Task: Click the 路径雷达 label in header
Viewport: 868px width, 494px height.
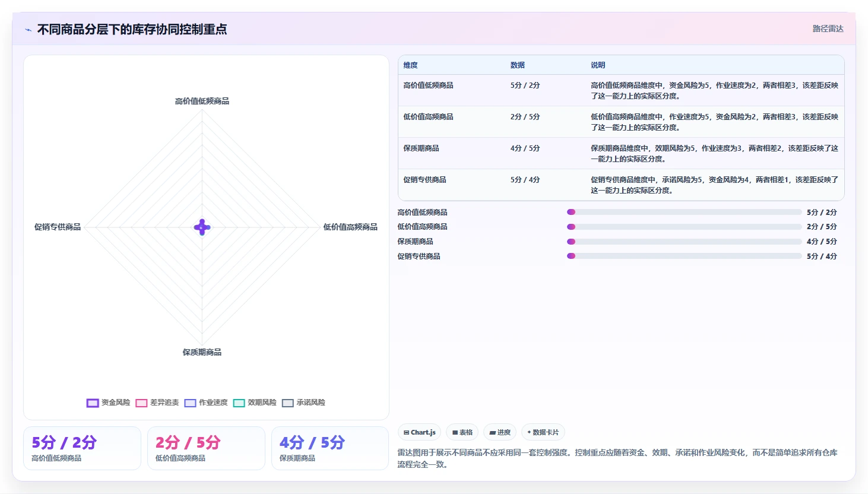Action: 828,28
